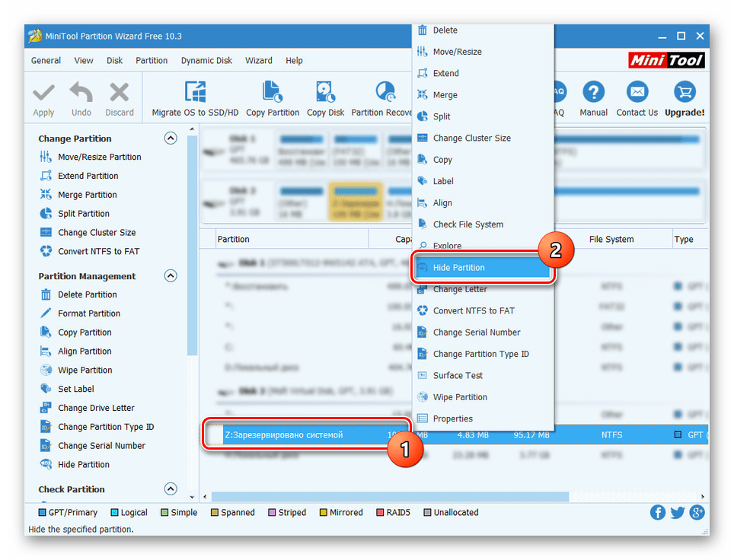Click the horizontal scrollbar in partition list
The width and height of the screenshot is (734, 560).
(390, 496)
